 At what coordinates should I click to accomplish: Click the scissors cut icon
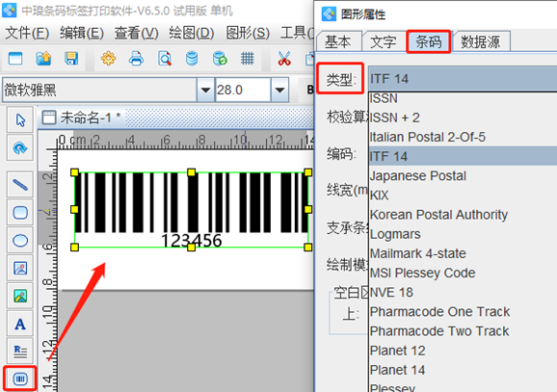[284, 58]
